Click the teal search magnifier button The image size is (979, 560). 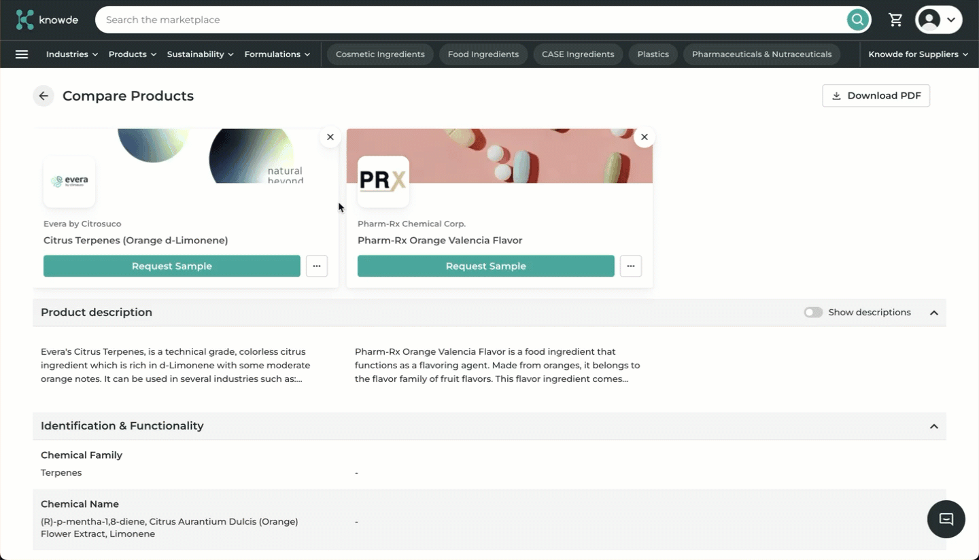tap(858, 20)
